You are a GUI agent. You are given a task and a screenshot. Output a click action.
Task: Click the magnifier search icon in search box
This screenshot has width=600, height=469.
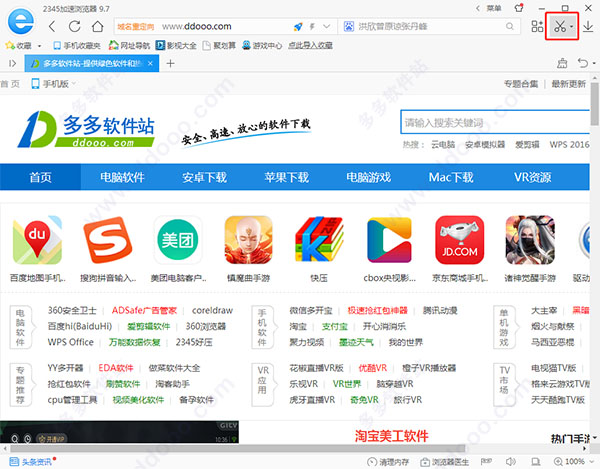coord(509,26)
